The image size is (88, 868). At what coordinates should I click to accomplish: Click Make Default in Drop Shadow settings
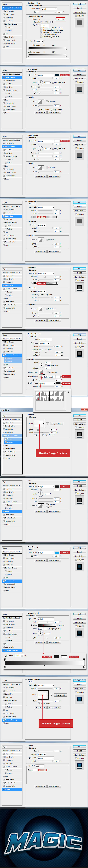pyautogui.click(x=40, y=113)
